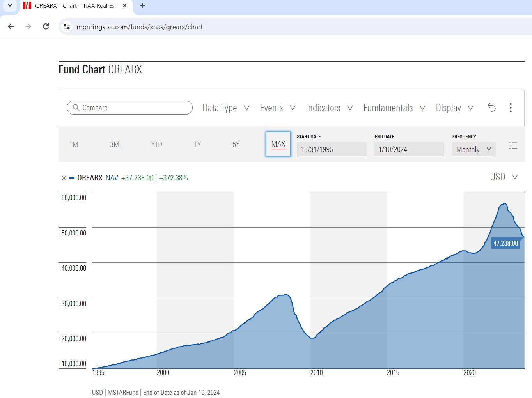
Task: Open the three-dot more options menu
Action: tap(511, 108)
